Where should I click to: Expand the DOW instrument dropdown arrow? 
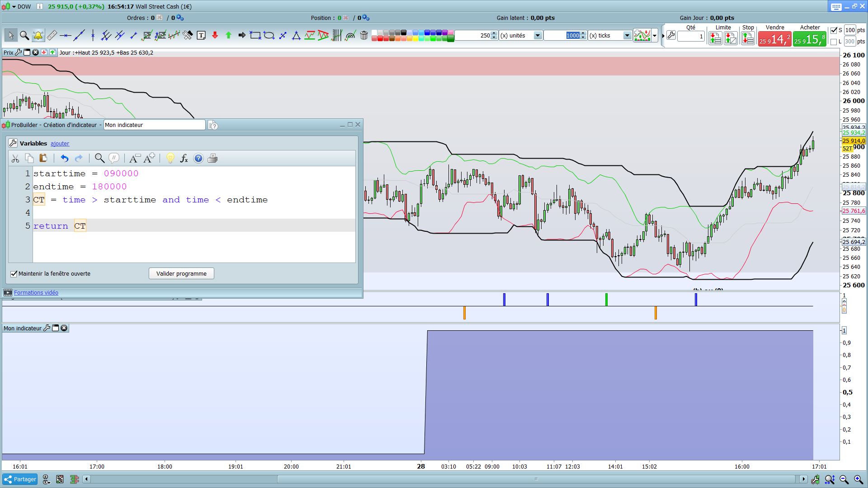(x=14, y=6)
